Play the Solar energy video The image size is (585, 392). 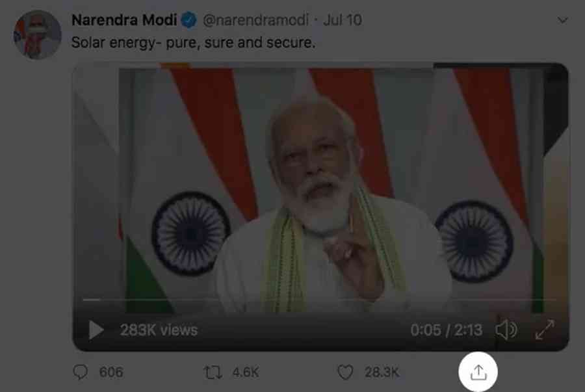96,330
